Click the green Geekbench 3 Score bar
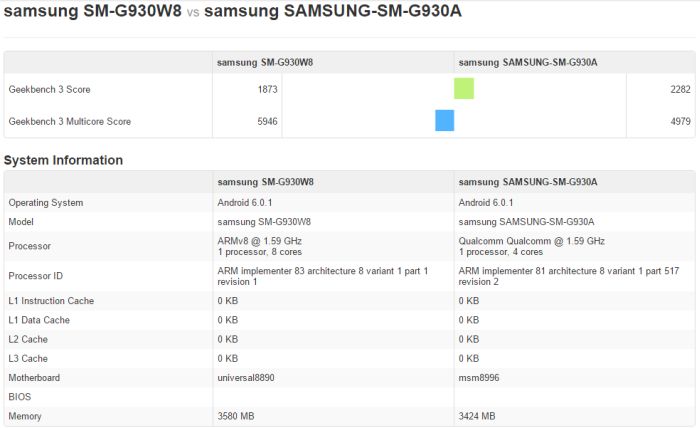Viewport: 700px width, 428px height. coord(463,89)
